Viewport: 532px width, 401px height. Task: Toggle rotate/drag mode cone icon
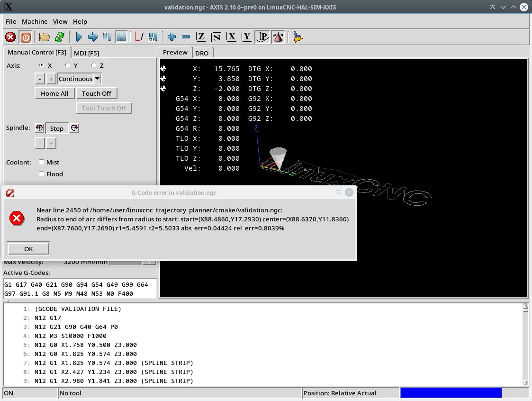(x=278, y=37)
